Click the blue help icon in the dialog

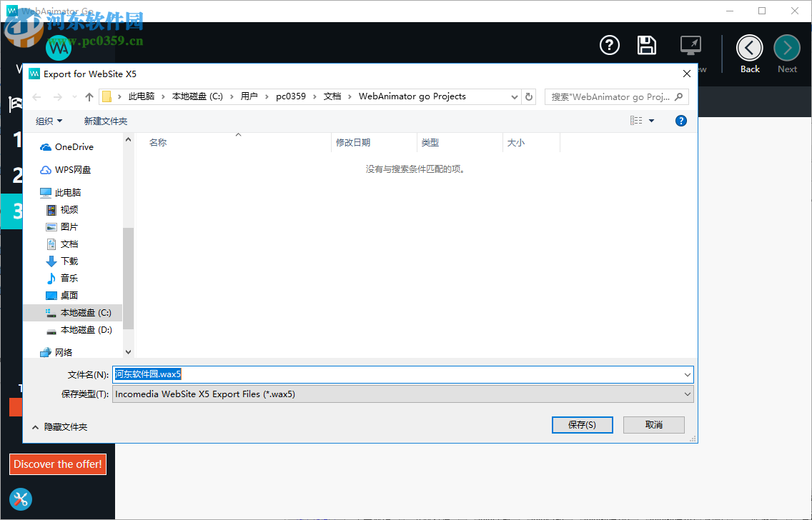pyautogui.click(x=680, y=121)
